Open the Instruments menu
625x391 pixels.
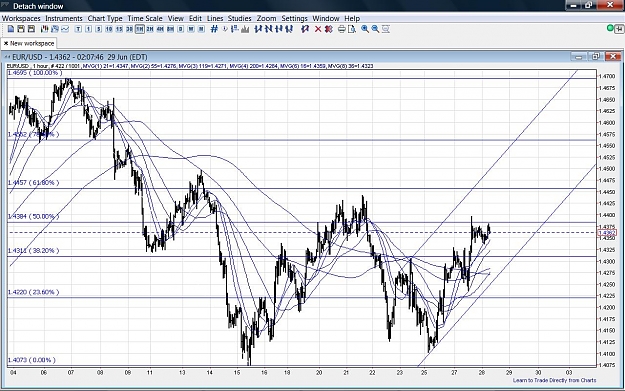[x=64, y=18]
